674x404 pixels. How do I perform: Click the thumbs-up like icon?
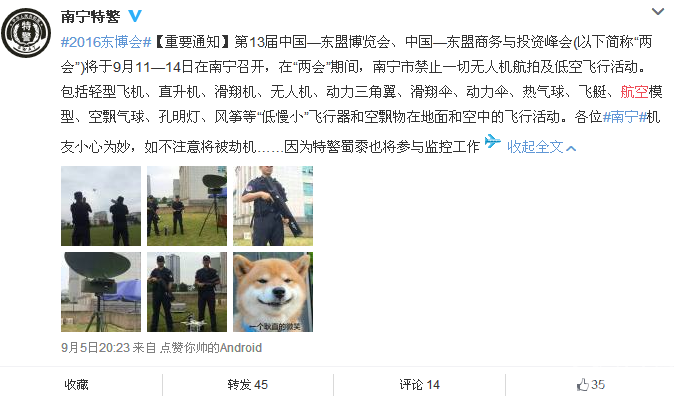(x=582, y=385)
